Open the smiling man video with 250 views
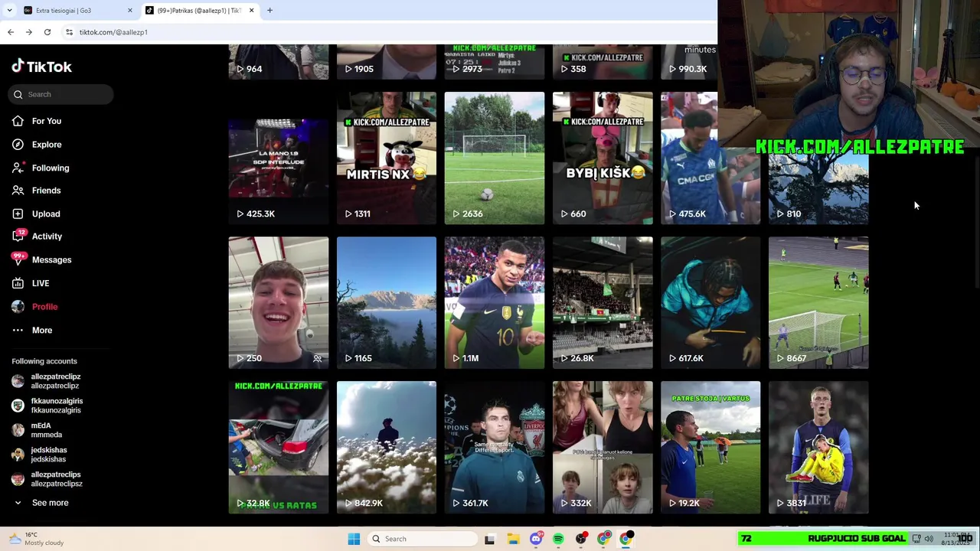Screen dimensions: 980x551 pyautogui.click(x=279, y=302)
